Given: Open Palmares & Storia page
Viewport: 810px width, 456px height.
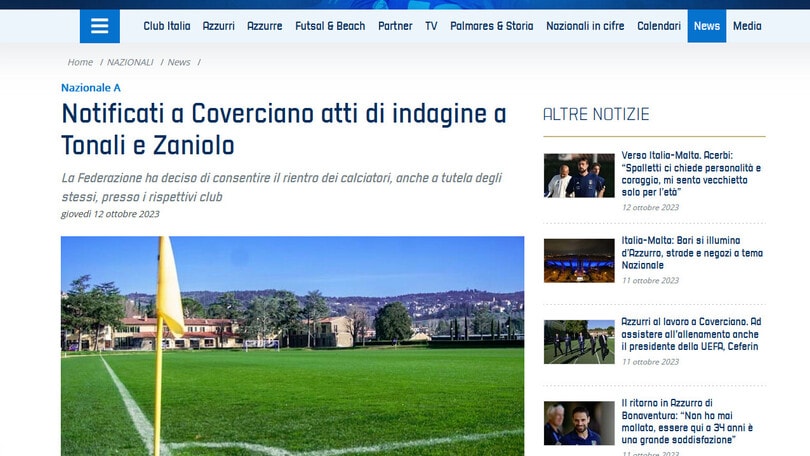Looking at the screenshot, I should coord(491,26).
